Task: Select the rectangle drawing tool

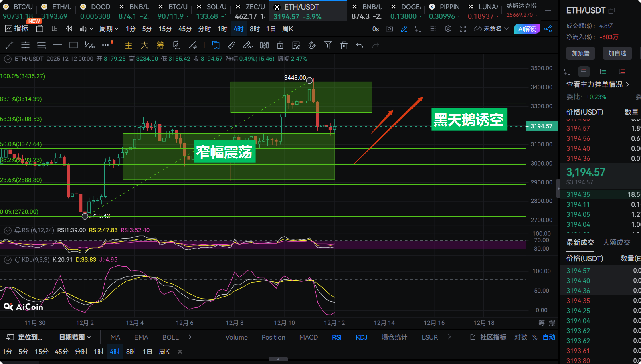Action: (x=73, y=45)
